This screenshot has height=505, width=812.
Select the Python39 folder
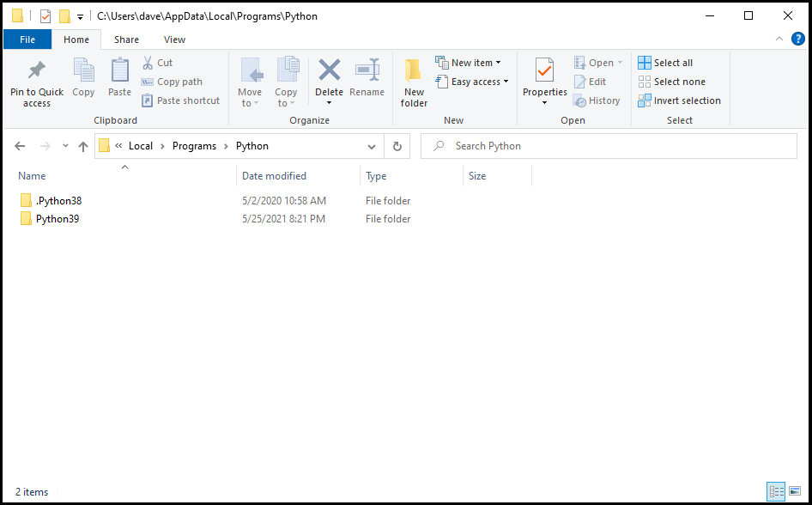coord(50,218)
